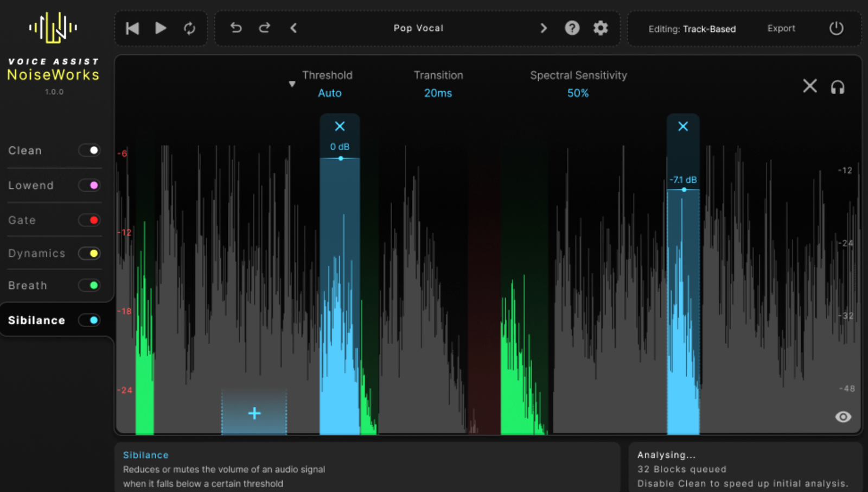Go to next preset with right chevron

point(544,28)
